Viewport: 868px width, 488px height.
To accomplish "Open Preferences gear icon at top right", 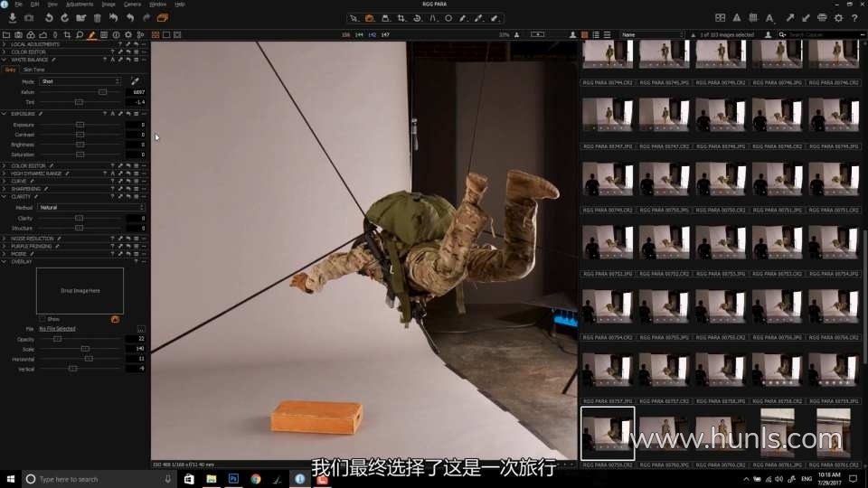I will point(838,18).
